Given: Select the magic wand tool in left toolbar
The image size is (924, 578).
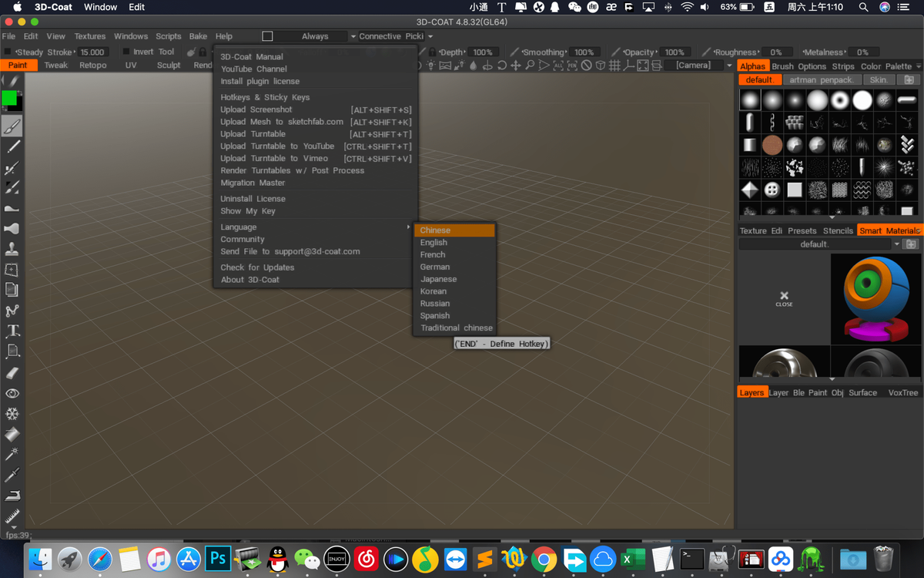Looking at the screenshot, I should point(12,455).
